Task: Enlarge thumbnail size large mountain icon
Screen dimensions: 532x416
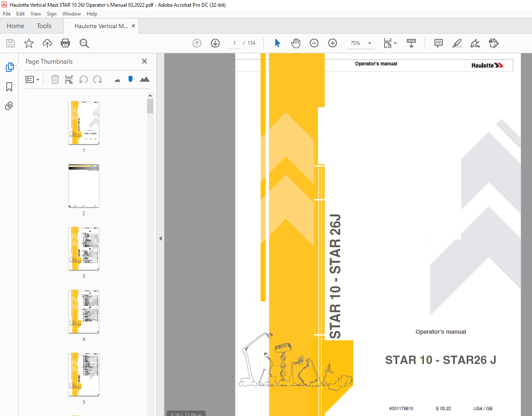Action: click(x=145, y=79)
